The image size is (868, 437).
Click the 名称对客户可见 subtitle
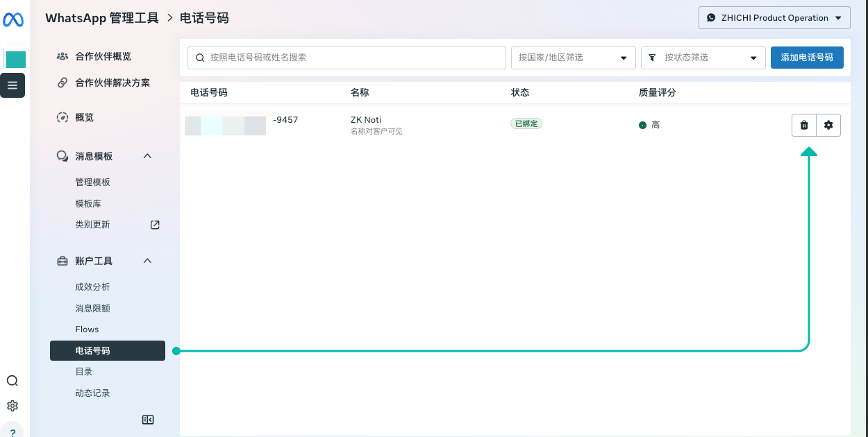(376, 131)
